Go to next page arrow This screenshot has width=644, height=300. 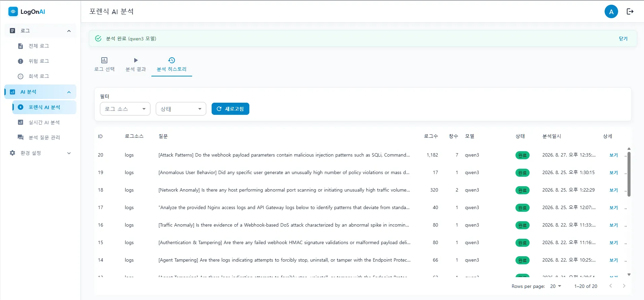[x=624, y=286]
